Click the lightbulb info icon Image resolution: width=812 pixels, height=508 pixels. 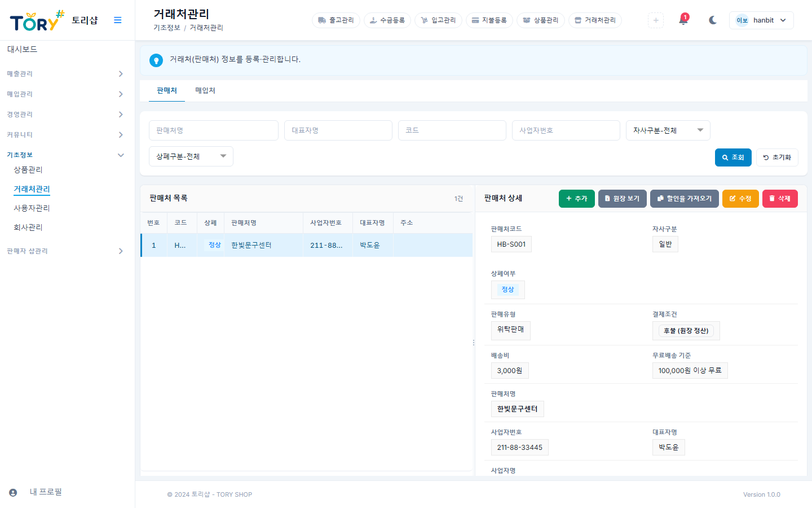point(156,60)
